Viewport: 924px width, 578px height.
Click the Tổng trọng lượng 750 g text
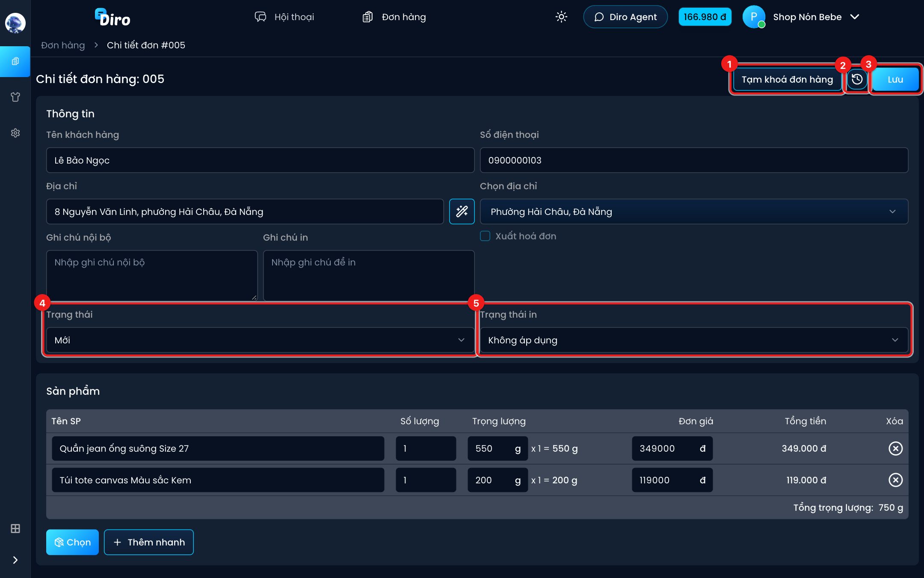(x=848, y=507)
